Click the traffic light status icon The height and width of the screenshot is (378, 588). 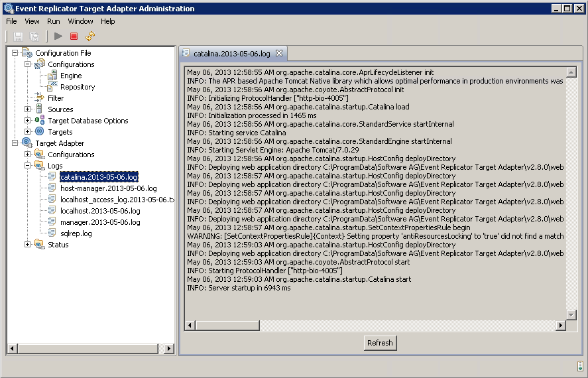click(x=579, y=365)
